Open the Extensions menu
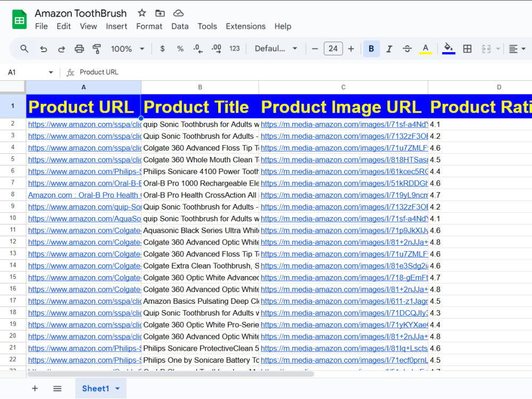 (246, 27)
